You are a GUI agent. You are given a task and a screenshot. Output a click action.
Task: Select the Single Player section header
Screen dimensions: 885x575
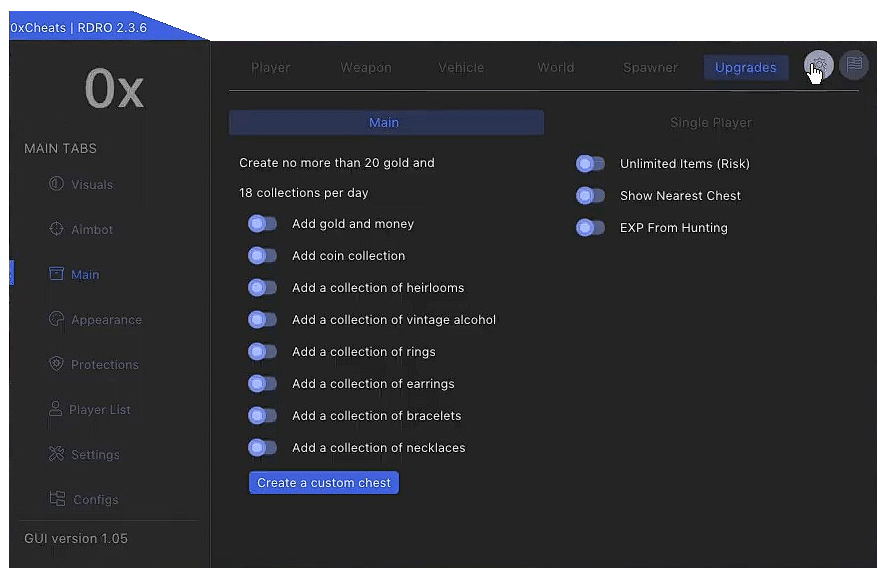pos(711,123)
